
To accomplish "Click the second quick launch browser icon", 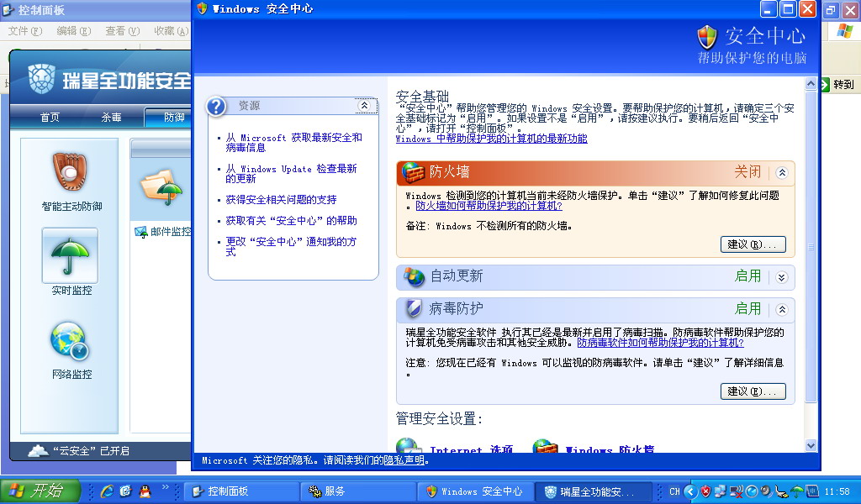I will [126, 491].
